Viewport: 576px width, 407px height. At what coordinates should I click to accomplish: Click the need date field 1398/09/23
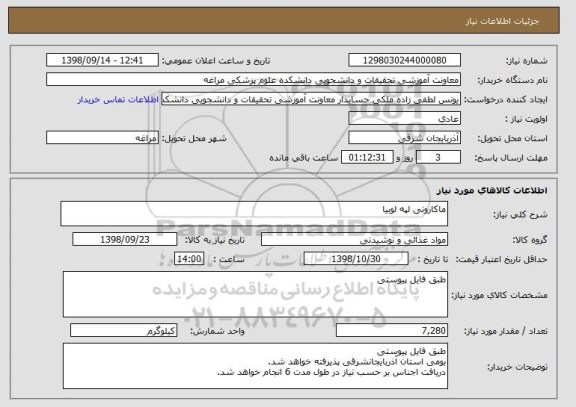coord(125,240)
